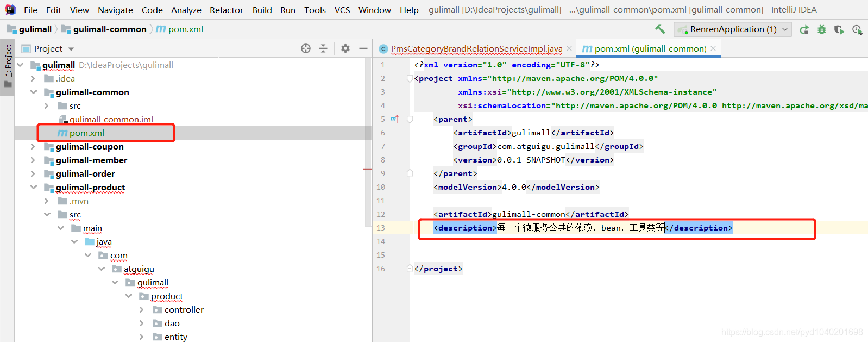Viewport: 868px width, 342px height.
Task: Expand the .mvn folder
Action: click(x=47, y=201)
